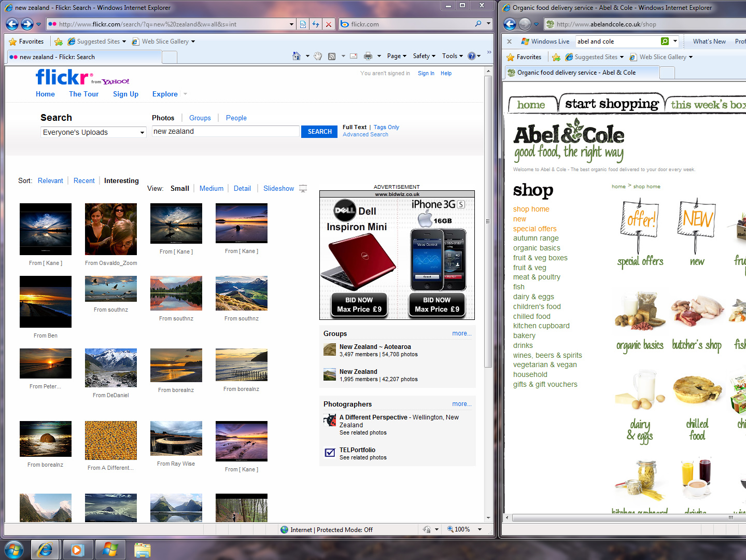Image resolution: width=746 pixels, height=560 pixels.
Task: Click the Compatibility View icon in Flickr window
Action: click(303, 24)
